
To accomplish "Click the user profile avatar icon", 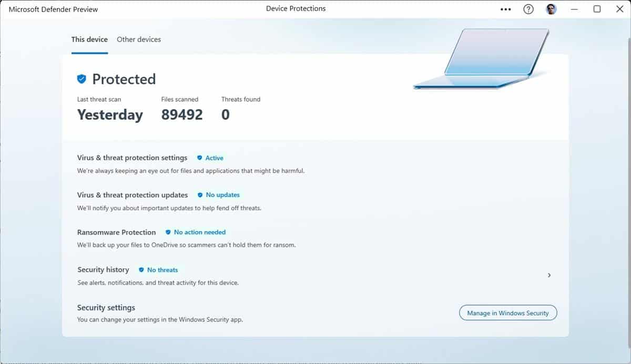I will click(551, 9).
